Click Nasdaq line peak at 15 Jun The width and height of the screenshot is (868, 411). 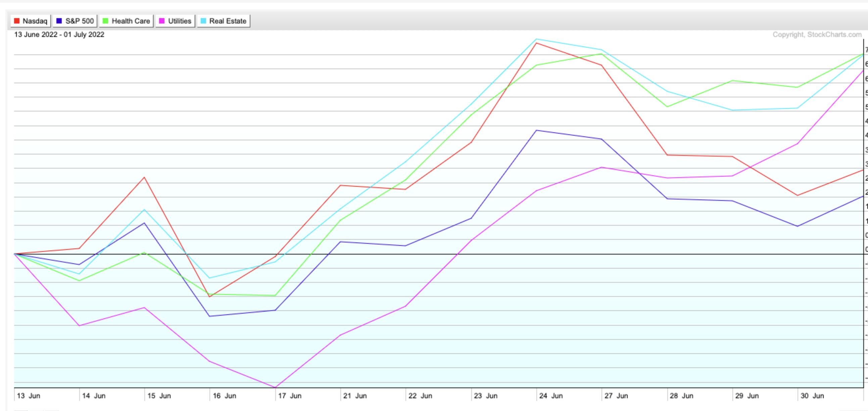point(144,177)
